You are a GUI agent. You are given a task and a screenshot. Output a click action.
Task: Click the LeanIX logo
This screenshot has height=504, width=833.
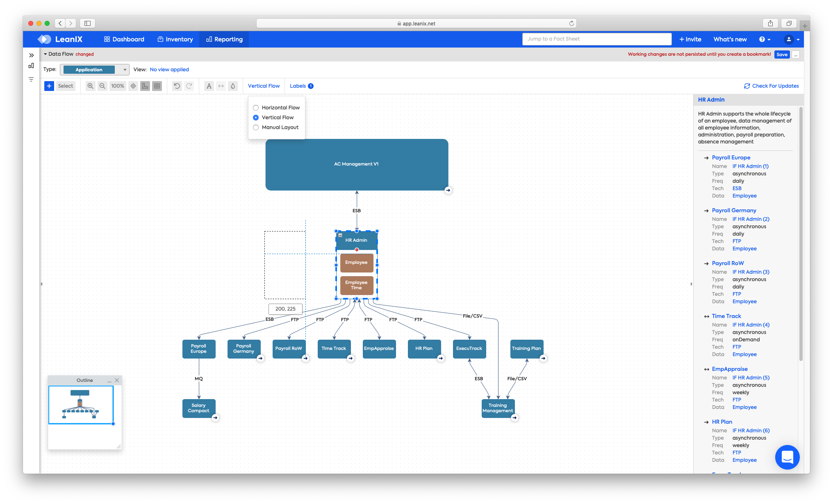60,39
